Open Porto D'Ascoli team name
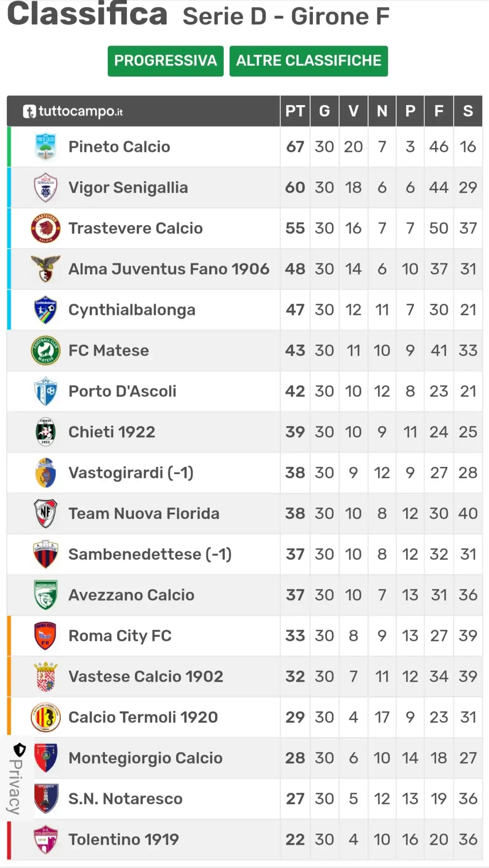The height and width of the screenshot is (868, 489). click(x=122, y=391)
